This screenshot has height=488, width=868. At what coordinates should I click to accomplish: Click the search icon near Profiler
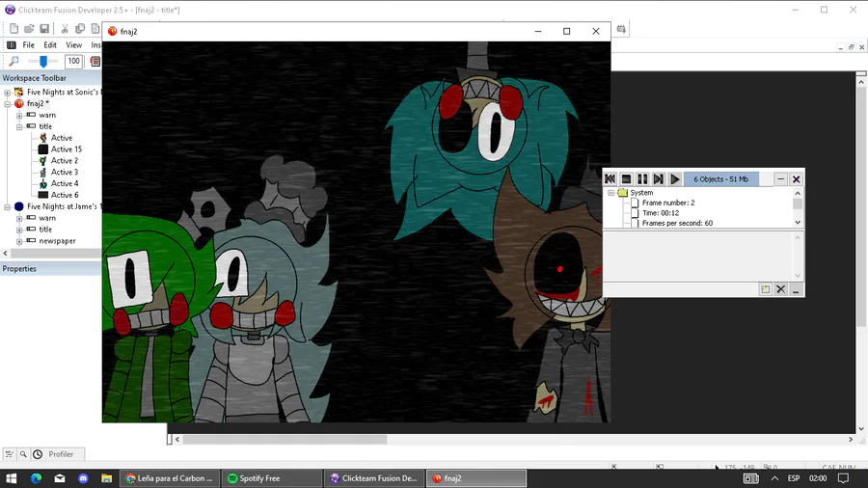(23, 454)
